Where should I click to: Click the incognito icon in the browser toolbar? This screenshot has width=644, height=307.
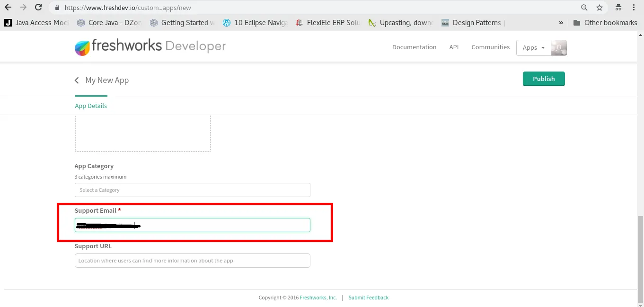pyautogui.click(x=618, y=8)
